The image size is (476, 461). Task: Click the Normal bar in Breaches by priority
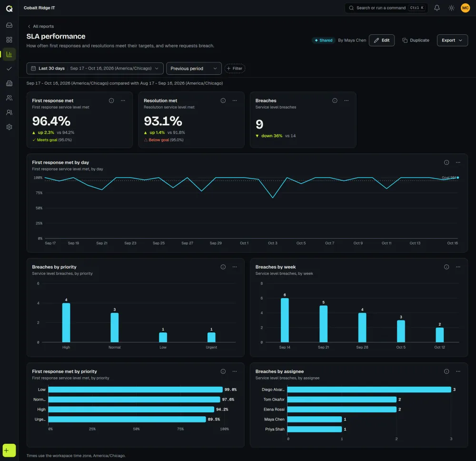click(x=114, y=328)
